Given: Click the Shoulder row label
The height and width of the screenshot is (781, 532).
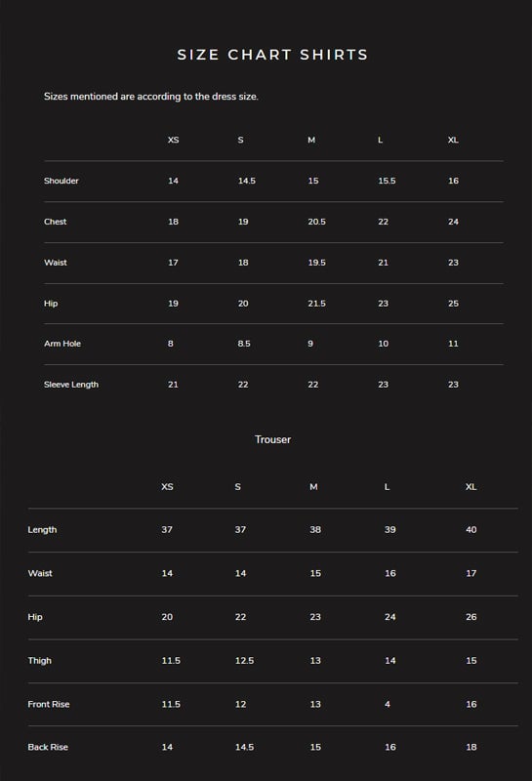Looking at the screenshot, I should coord(61,181).
